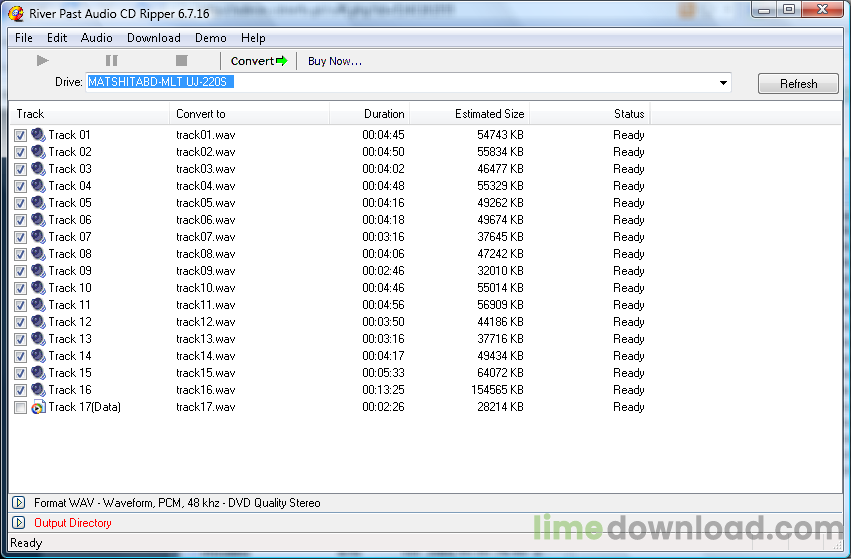The height and width of the screenshot is (559, 851).
Task: Click the audio icon of Track 09
Action: point(38,270)
